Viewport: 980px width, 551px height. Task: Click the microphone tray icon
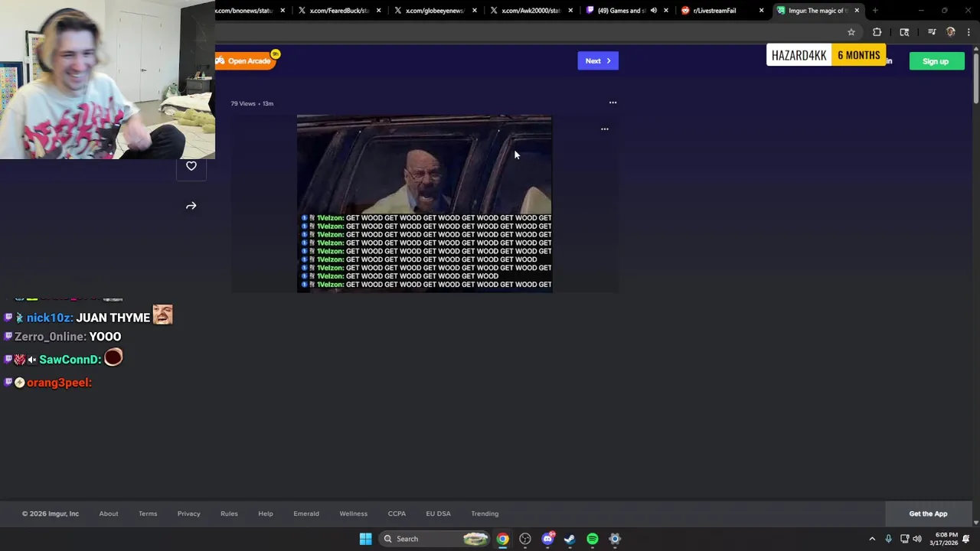(888, 539)
